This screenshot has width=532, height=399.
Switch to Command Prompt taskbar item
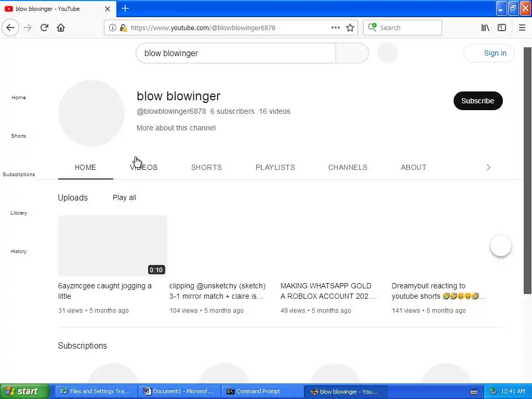click(263, 391)
